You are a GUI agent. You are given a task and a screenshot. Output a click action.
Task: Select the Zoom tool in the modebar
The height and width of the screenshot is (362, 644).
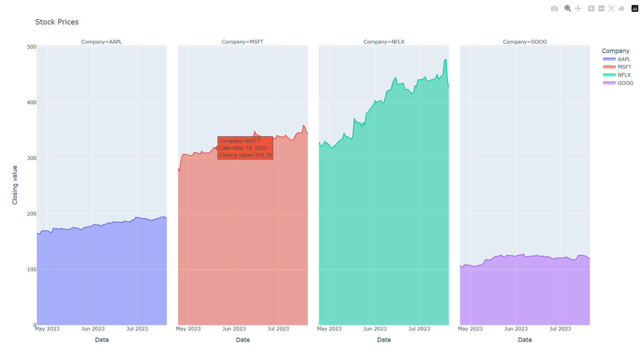(x=568, y=8)
